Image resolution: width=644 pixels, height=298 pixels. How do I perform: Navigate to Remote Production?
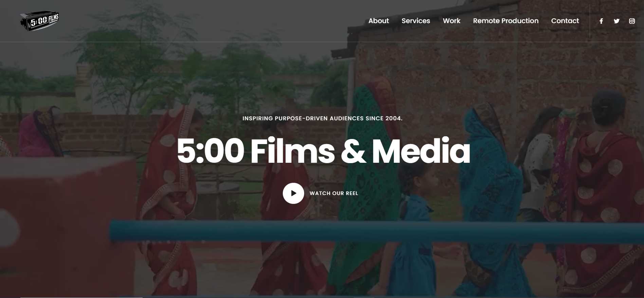pos(505,21)
